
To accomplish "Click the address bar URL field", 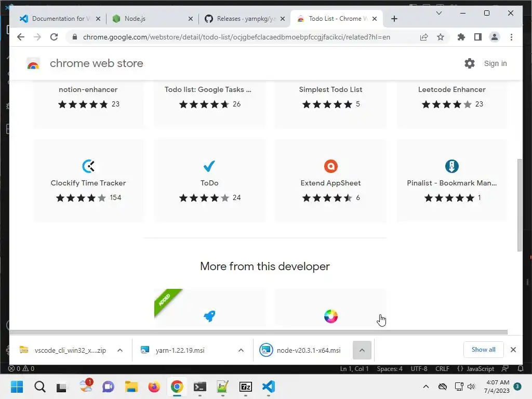I will pos(236,37).
